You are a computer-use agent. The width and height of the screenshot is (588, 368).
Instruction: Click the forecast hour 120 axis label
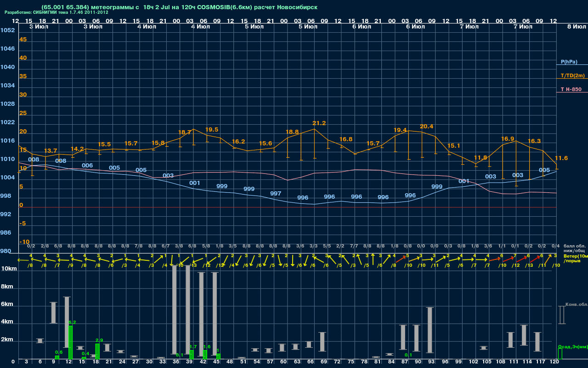[554, 362]
